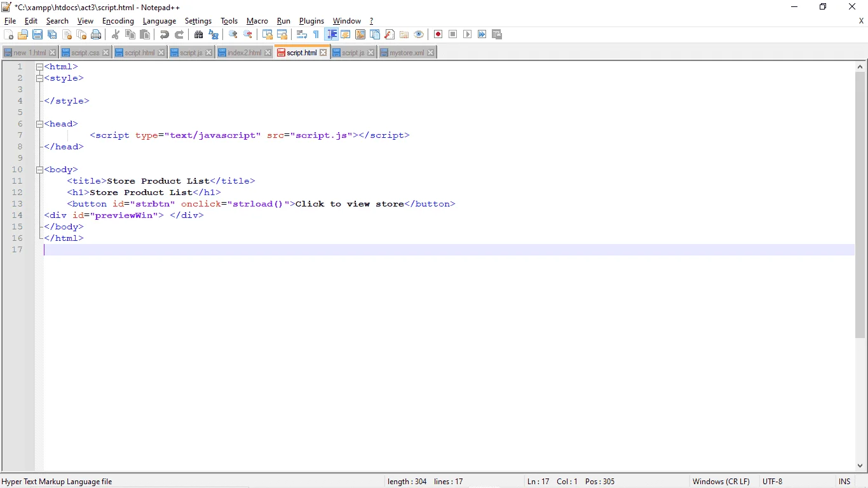Collapse the <html> fold on line 1
Viewport: 868px width, 488px height.
tap(39, 67)
